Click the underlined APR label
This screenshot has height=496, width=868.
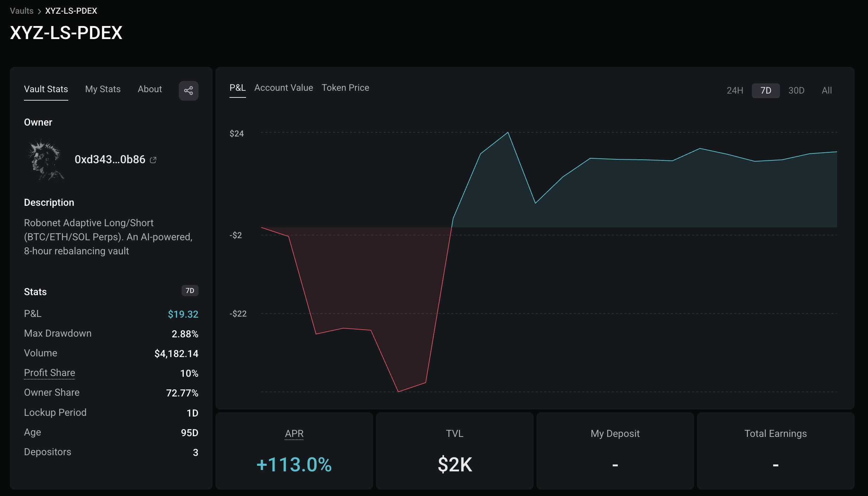point(294,434)
